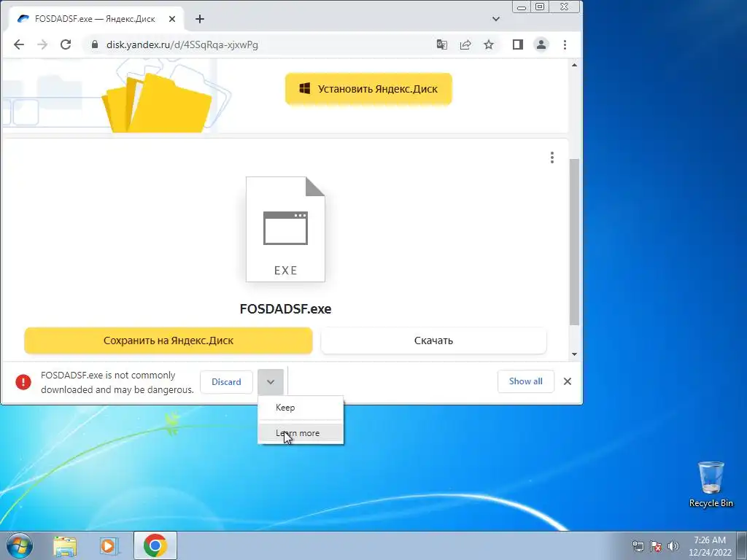Toggle the download options arrow

[x=271, y=382]
